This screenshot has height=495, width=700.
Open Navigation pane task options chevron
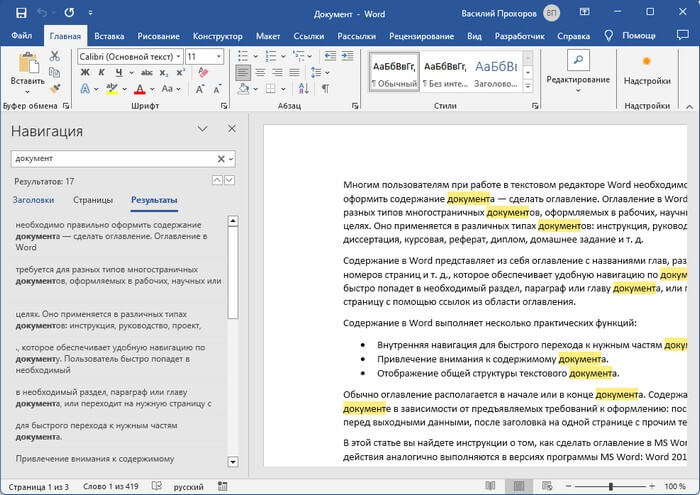[202, 129]
